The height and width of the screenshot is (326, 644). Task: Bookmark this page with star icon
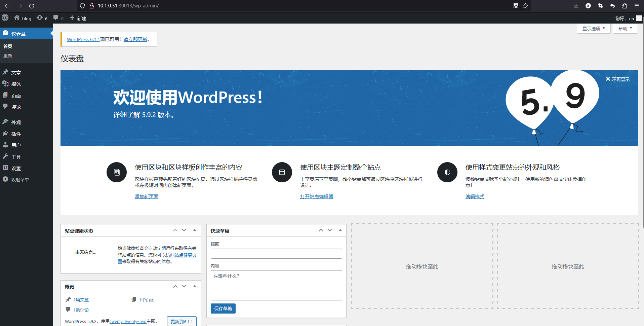(x=525, y=6)
